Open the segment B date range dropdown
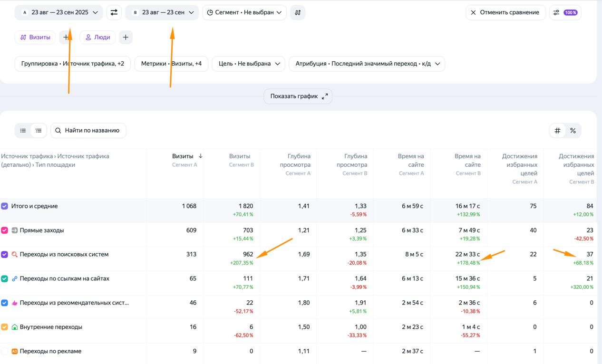The height and width of the screenshot is (364, 602). (x=162, y=12)
